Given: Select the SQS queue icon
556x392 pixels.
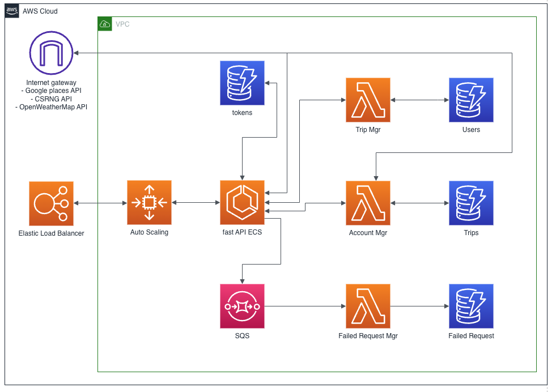Looking at the screenshot, I should coord(242,306).
